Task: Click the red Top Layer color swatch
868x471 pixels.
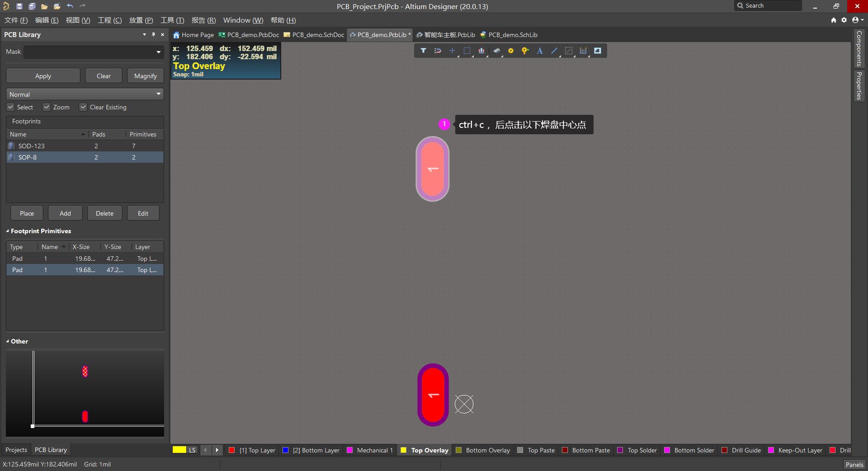Action: 232,450
